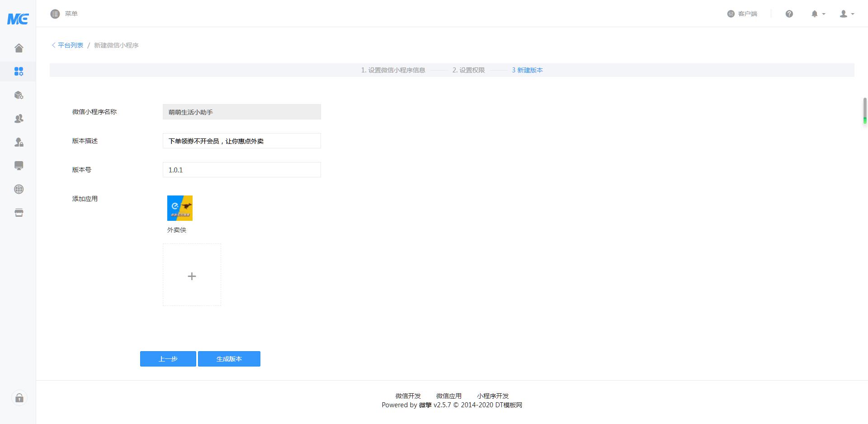Go to step 2 设置权限

pyautogui.click(x=468, y=70)
